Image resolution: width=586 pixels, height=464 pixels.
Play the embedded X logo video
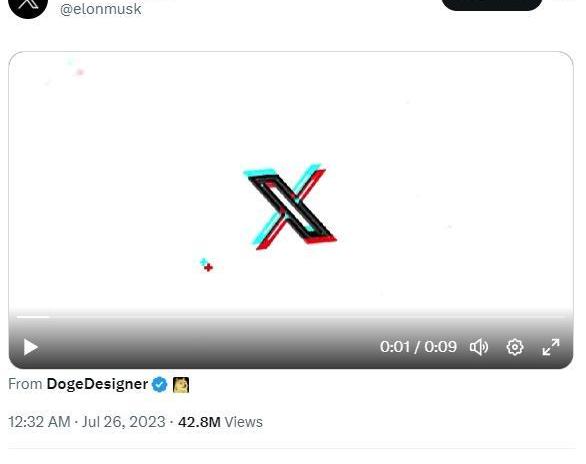[x=31, y=347]
